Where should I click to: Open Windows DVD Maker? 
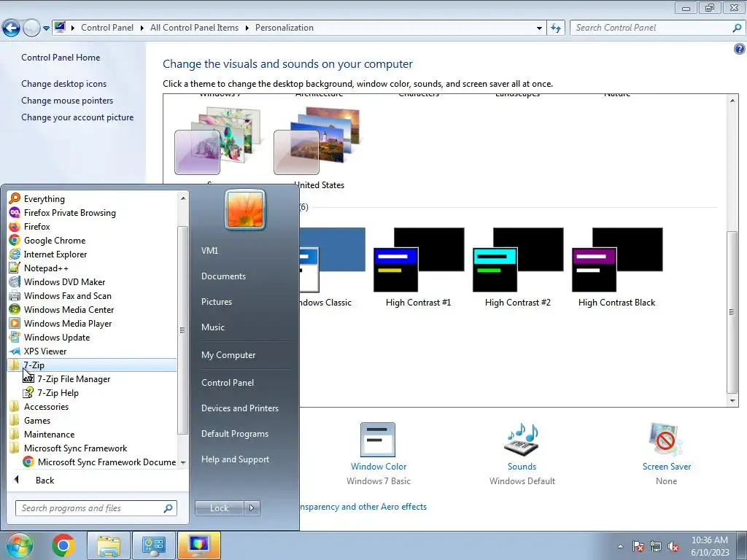(64, 281)
